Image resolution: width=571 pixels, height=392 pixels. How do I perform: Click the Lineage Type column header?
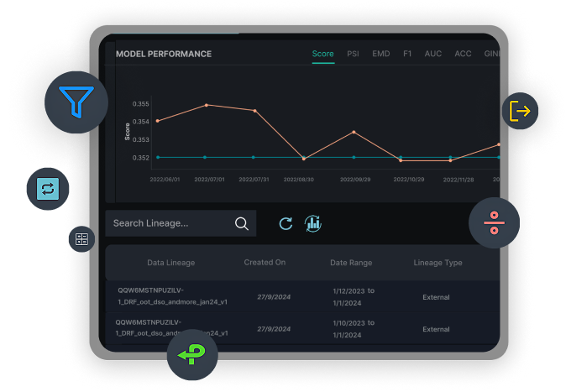point(437,263)
